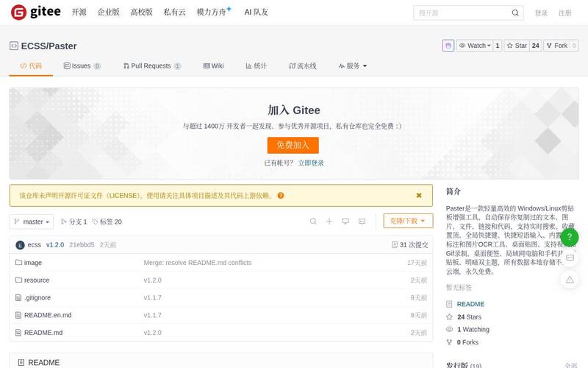Open the v1.2.0 latest commit message
The width and height of the screenshot is (588, 368).
click(54, 245)
